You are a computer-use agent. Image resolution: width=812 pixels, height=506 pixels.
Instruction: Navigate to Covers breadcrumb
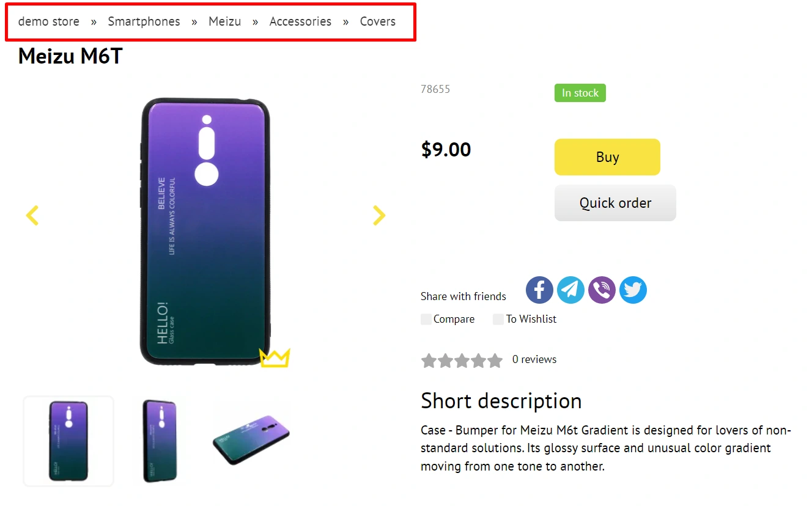[x=377, y=21]
